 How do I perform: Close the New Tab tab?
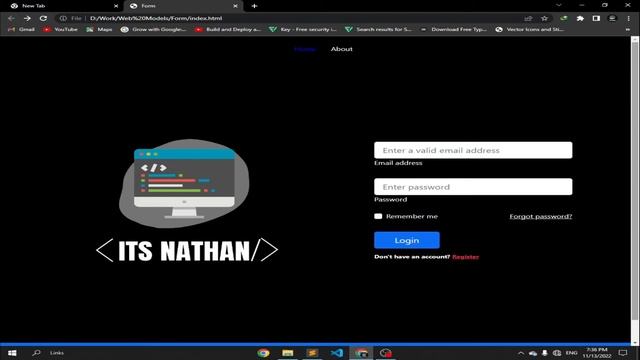116,6
